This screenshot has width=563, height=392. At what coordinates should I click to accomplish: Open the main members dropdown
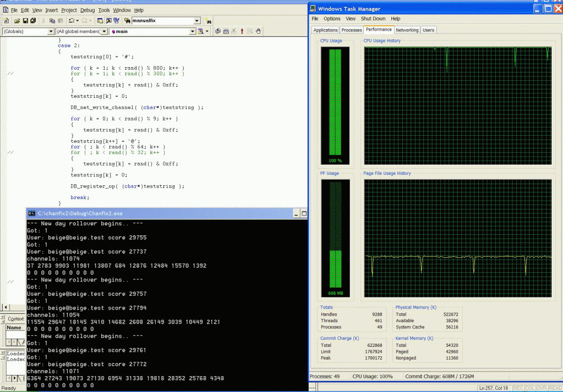click(x=193, y=31)
